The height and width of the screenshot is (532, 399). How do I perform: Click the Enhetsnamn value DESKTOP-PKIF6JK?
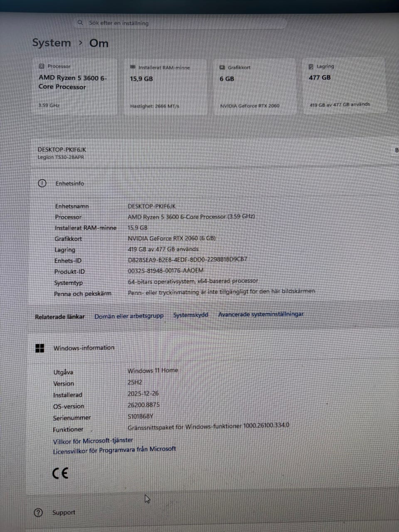[152, 206]
